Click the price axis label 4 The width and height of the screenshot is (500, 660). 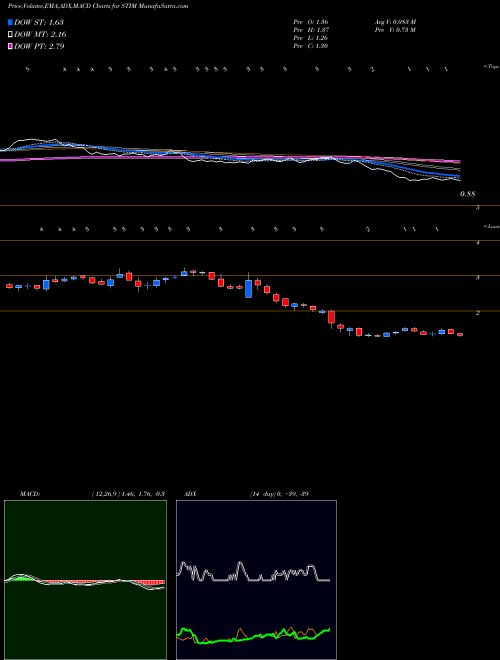[478, 242]
